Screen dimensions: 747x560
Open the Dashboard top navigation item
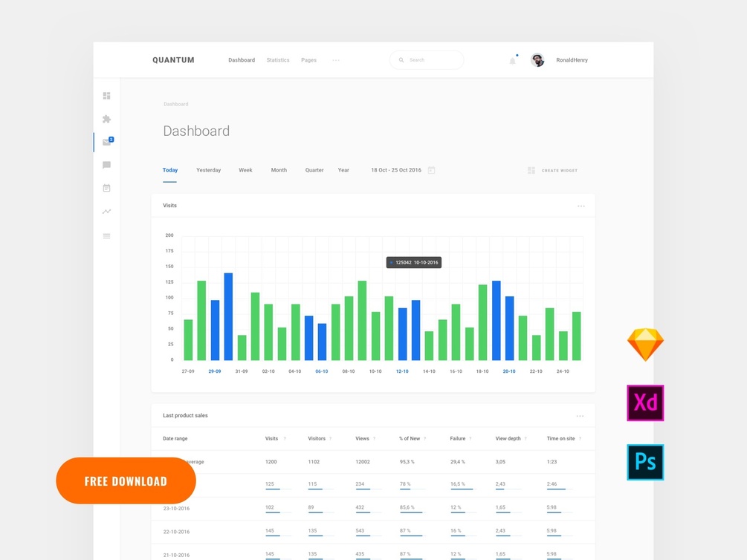pyautogui.click(x=242, y=60)
